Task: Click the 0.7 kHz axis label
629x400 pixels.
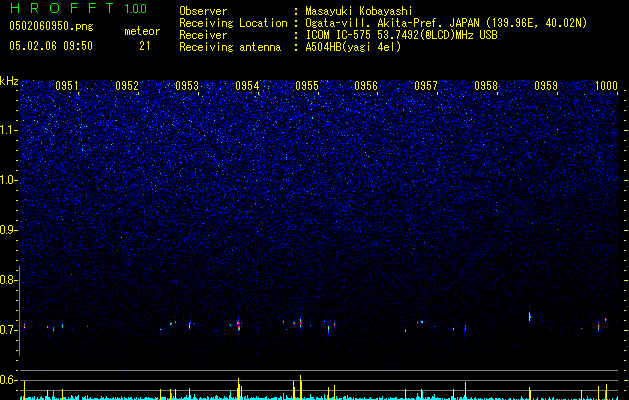Action: (9, 330)
